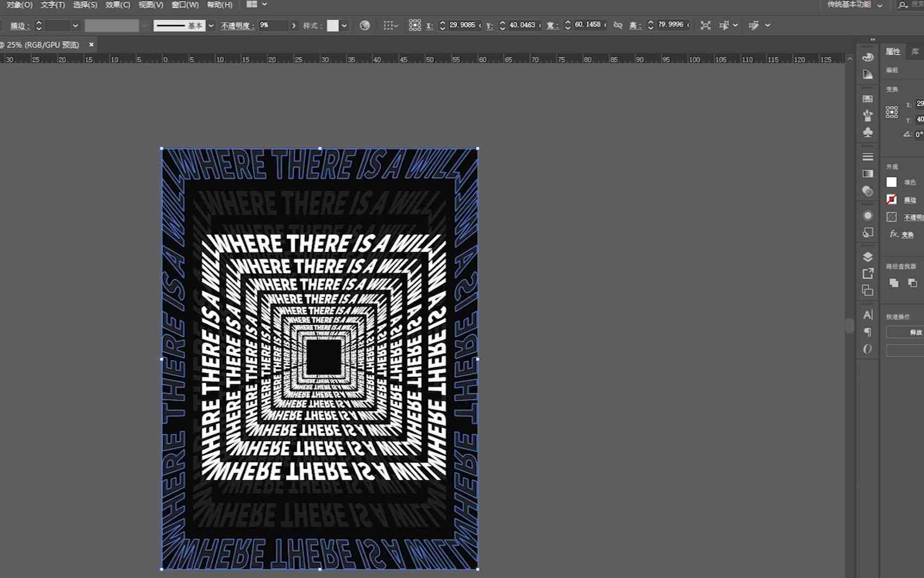Viewport: 924px width, 578px height.
Task: Open the Character panel A icon
Action: (x=868, y=315)
